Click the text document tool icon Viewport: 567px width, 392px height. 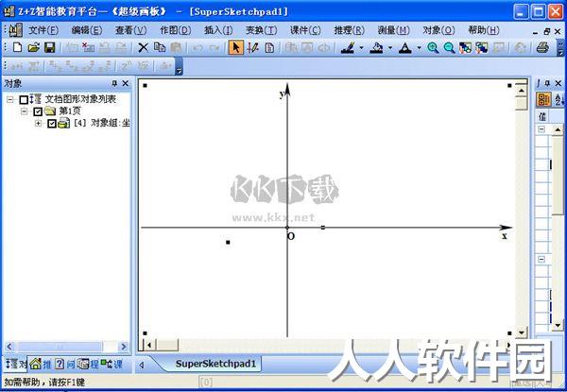(x=269, y=47)
